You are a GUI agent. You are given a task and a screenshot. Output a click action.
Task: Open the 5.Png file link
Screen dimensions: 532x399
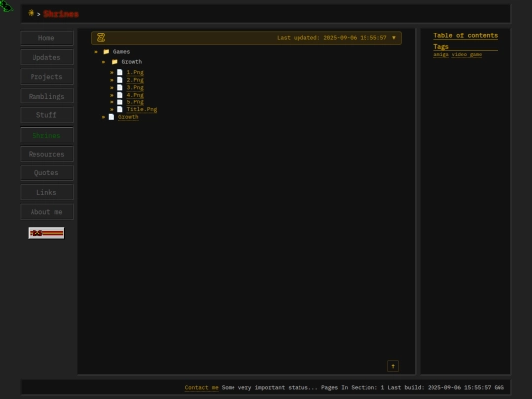pyautogui.click(x=135, y=102)
